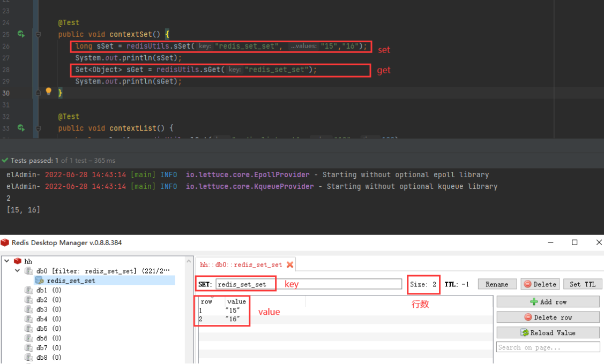Click the db4 database icon

(x=28, y=319)
